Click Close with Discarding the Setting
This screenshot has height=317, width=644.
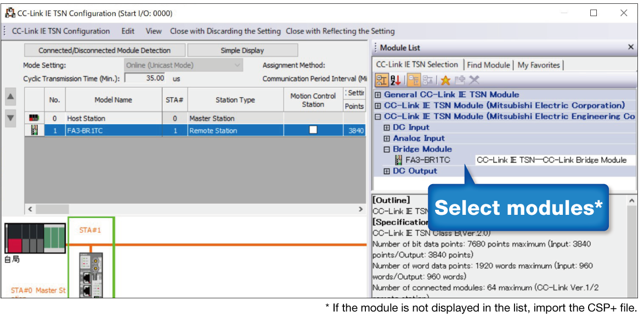[x=225, y=31]
